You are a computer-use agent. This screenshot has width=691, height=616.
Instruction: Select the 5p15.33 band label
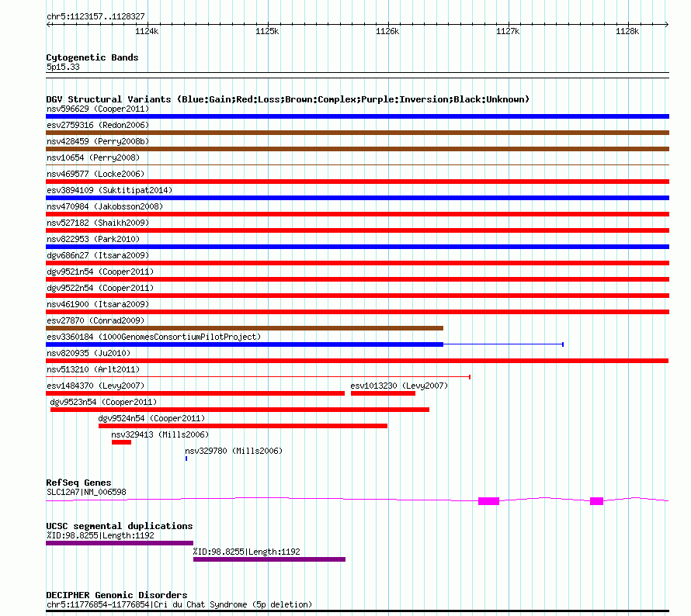[63, 67]
